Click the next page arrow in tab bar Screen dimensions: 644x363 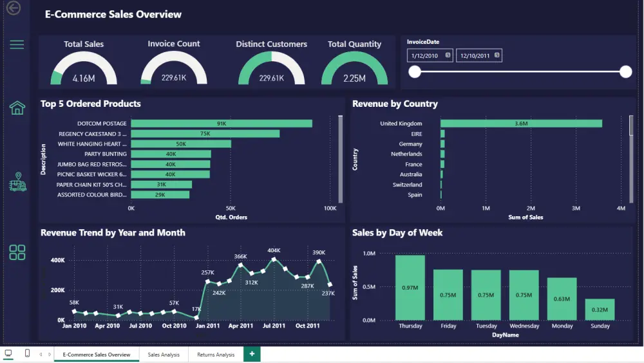click(x=50, y=354)
